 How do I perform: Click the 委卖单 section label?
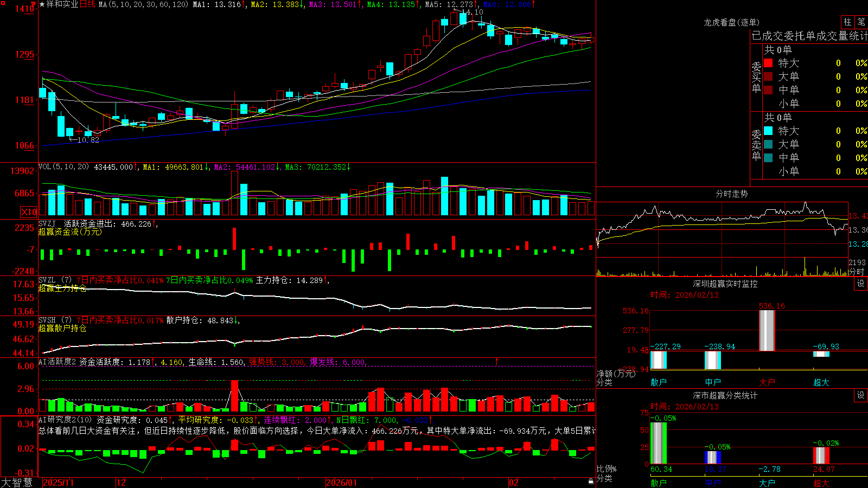[756, 144]
